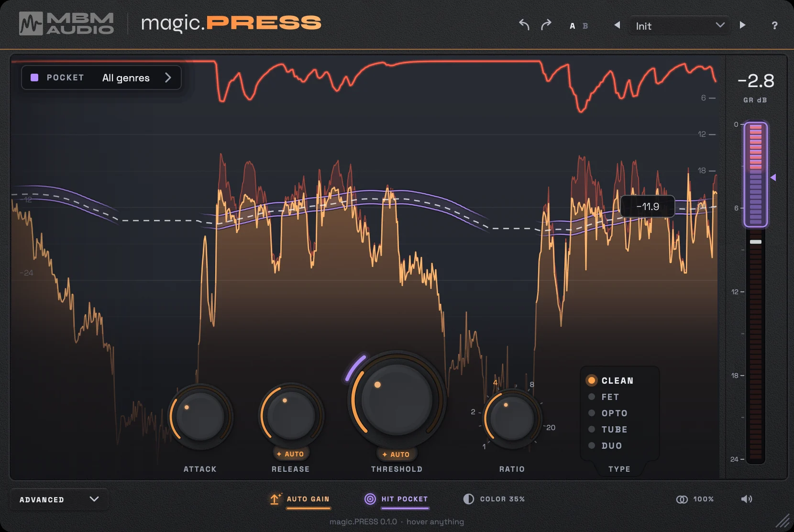Click the purple Pocket square swatch
794x532 pixels.
coord(34,78)
